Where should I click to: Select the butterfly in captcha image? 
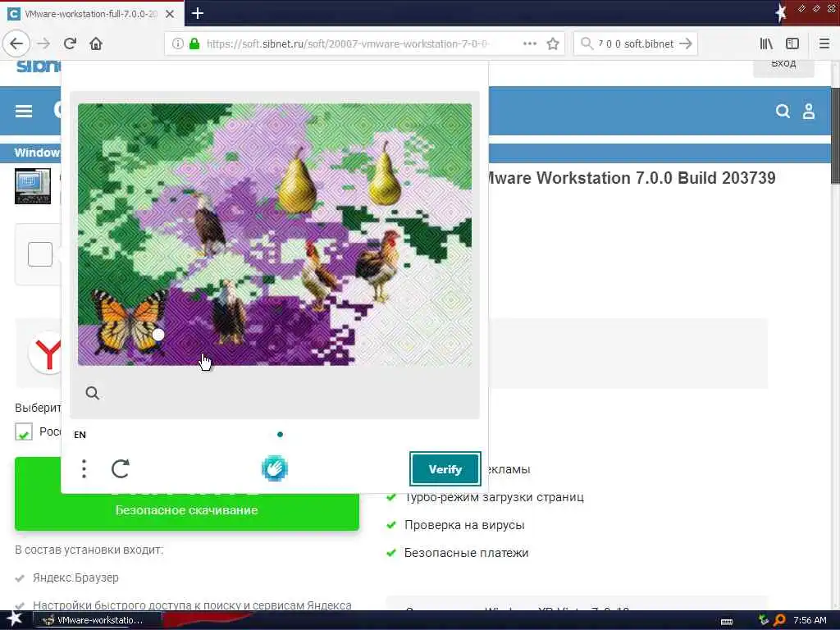pyautogui.click(x=129, y=321)
